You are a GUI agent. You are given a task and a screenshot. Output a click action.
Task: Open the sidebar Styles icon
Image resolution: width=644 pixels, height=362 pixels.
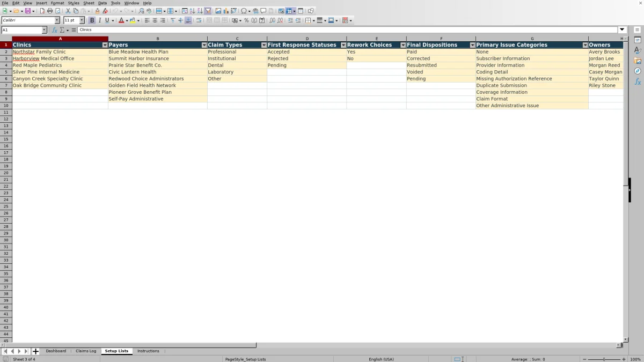[x=638, y=50]
